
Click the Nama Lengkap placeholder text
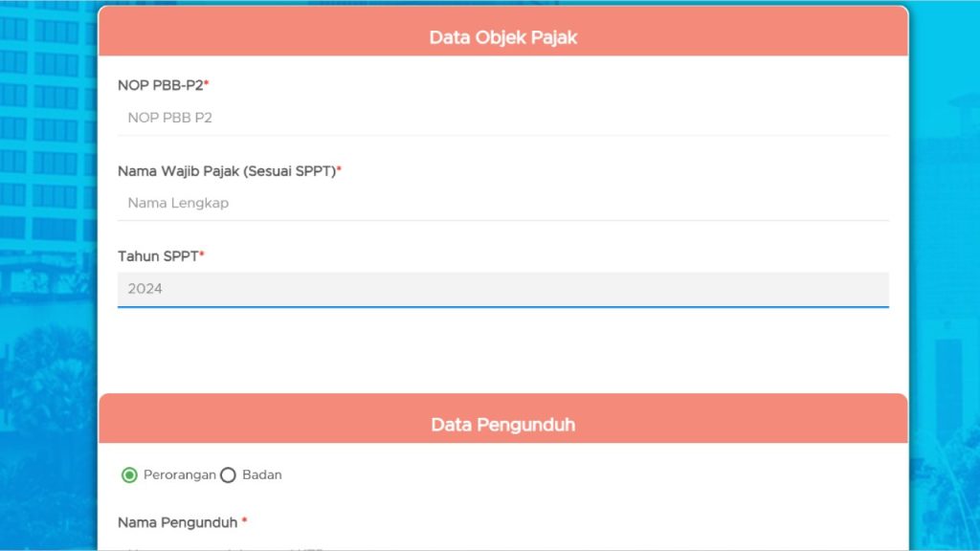[178, 203]
